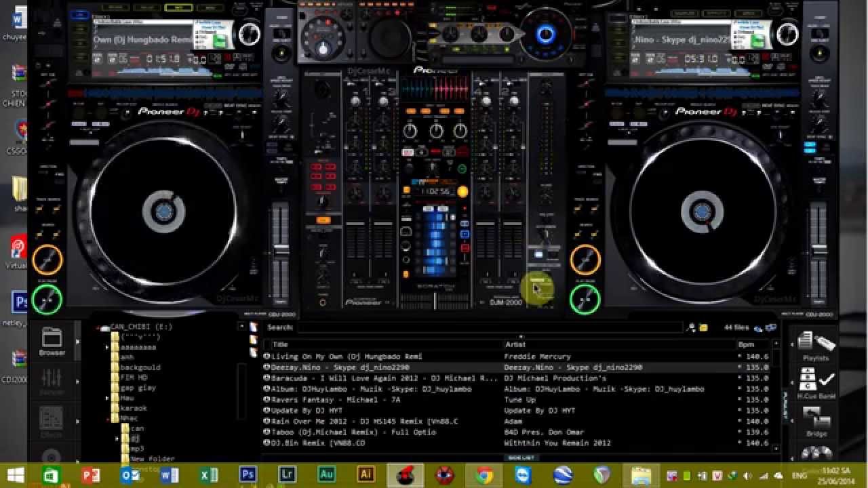The height and width of the screenshot is (488, 868).
Task: Click the right deck green Play/Pause button
Action: (585, 299)
